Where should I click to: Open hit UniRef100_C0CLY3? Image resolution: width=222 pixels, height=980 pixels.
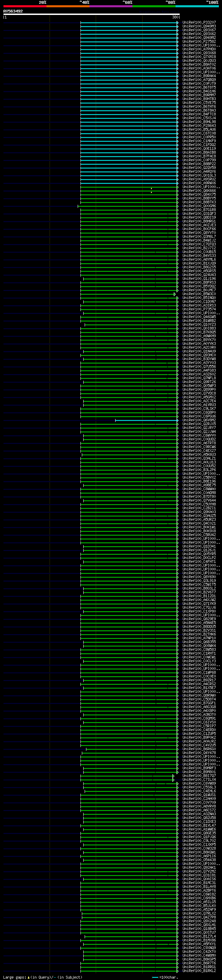(x=199, y=661)
